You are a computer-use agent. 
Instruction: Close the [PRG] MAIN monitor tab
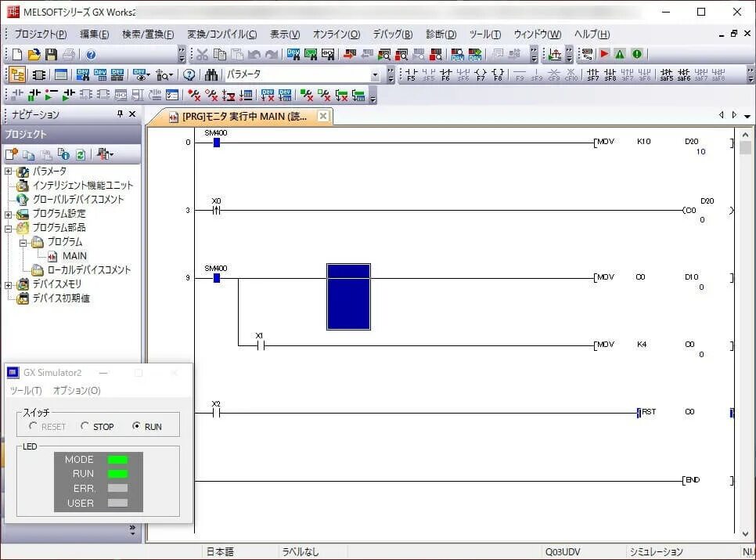pos(323,116)
